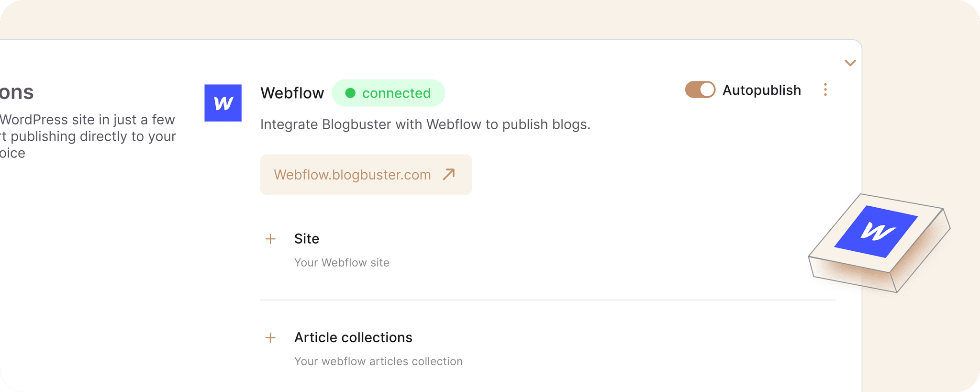Screen dimensions: 980x392
Task: Click the external link arrow on the URL pill
Action: pos(448,174)
